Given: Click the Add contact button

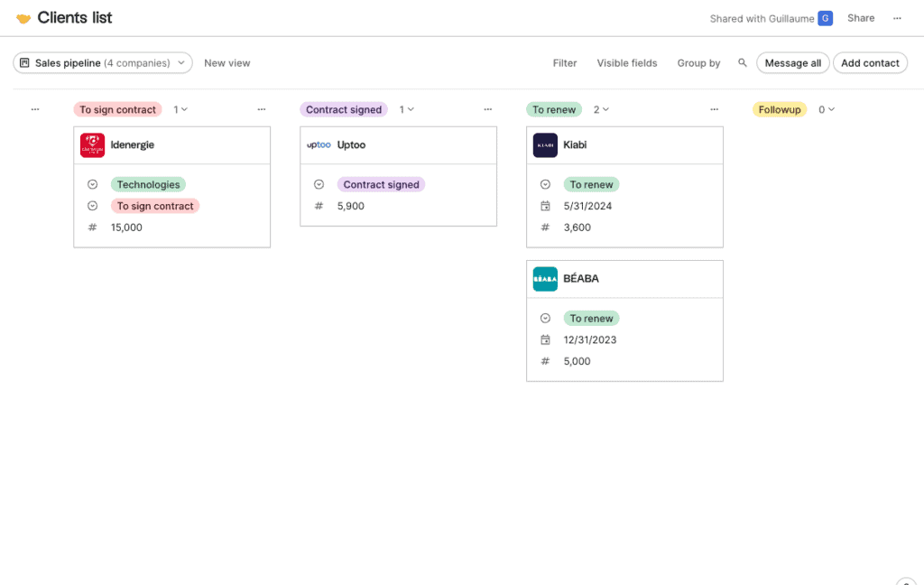Looking at the screenshot, I should click(869, 62).
